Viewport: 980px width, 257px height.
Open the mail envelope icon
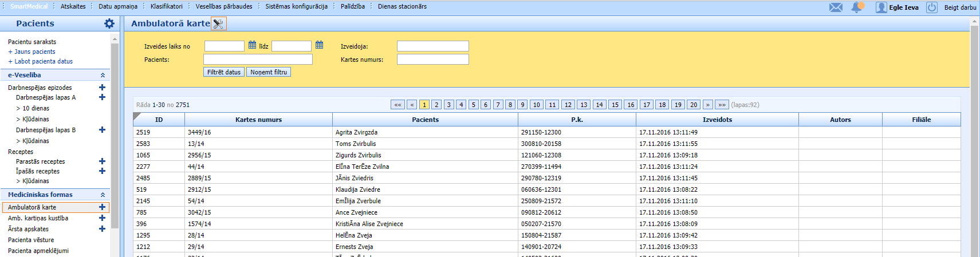click(x=836, y=7)
